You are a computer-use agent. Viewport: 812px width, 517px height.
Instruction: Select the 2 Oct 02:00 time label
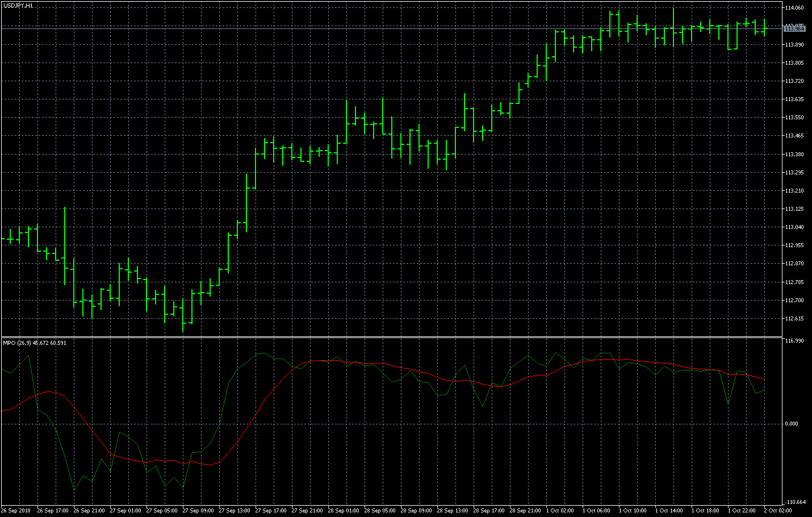(778, 511)
